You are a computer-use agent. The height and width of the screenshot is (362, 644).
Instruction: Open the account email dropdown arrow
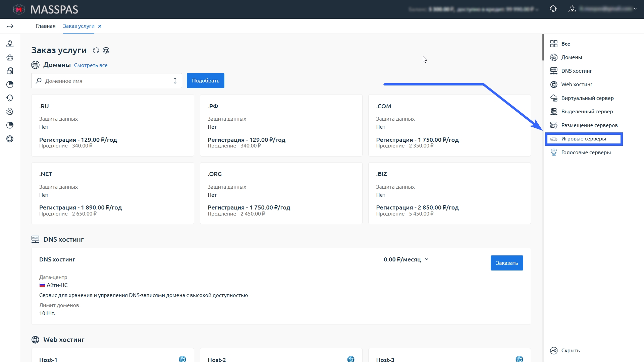click(635, 9)
